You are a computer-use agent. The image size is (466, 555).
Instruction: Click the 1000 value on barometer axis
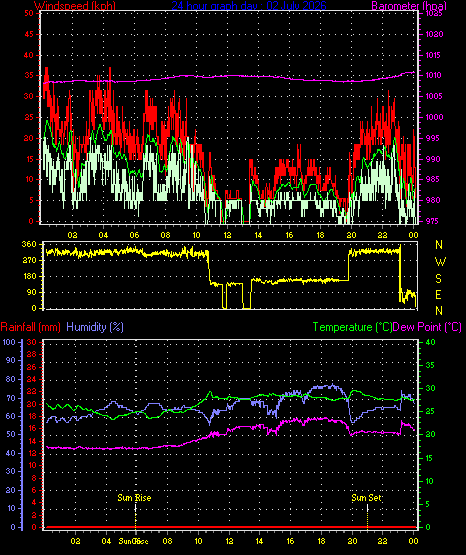[434, 117]
